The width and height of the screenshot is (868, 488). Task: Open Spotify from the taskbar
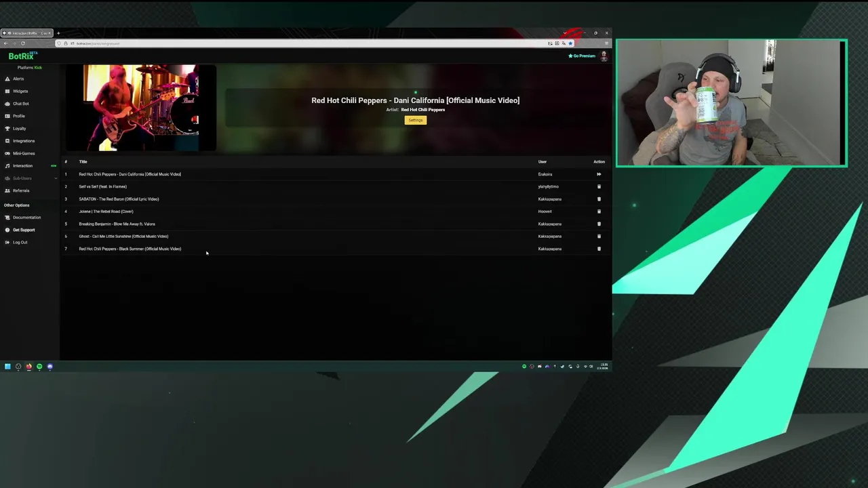tap(39, 367)
